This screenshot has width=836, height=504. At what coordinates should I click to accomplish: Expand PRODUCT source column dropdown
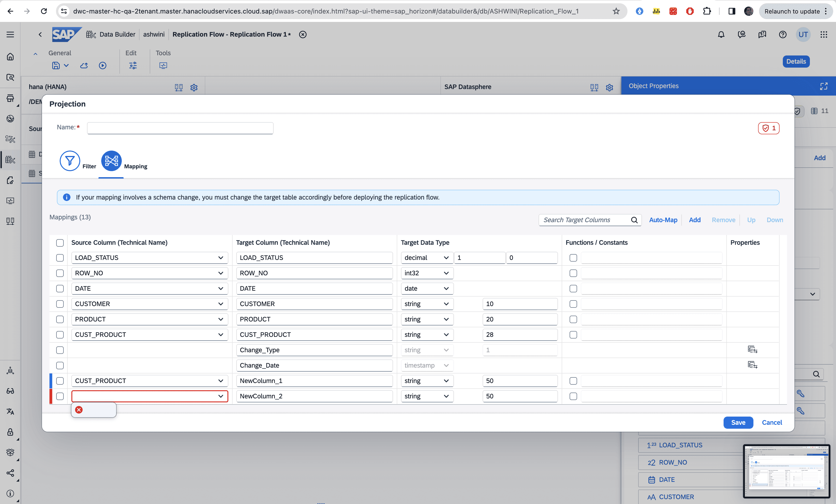pyautogui.click(x=220, y=319)
